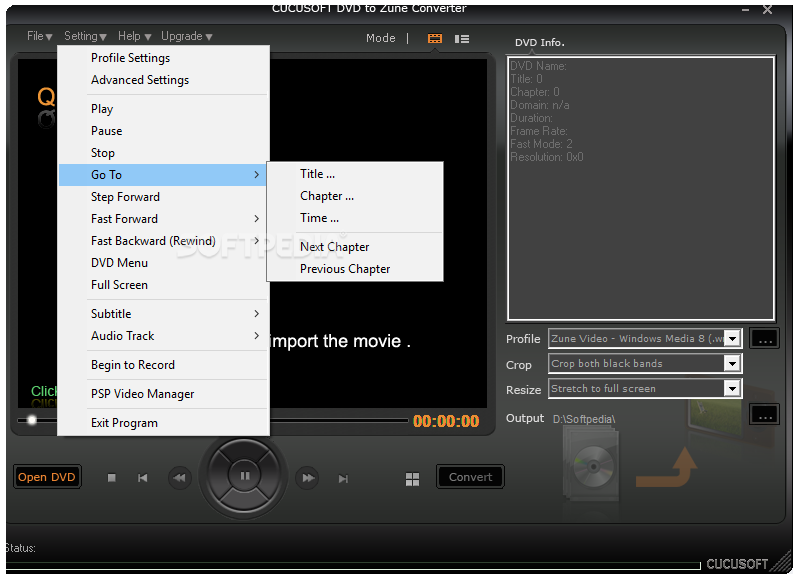Open the Upgrade menu

point(186,36)
